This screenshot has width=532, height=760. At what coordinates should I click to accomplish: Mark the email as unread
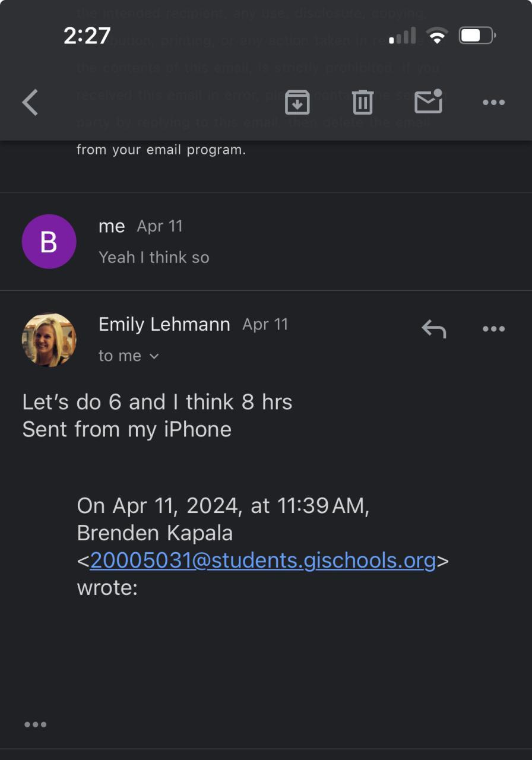[428, 102]
